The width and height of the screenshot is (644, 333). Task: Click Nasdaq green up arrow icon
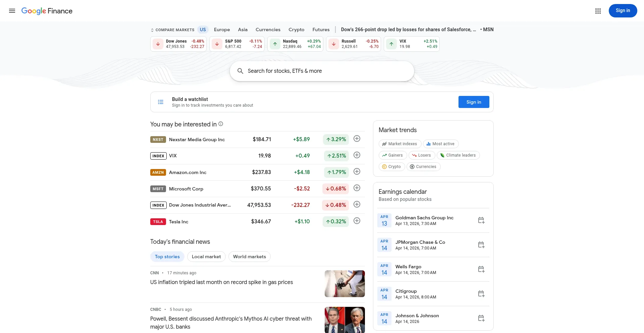[x=275, y=44]
